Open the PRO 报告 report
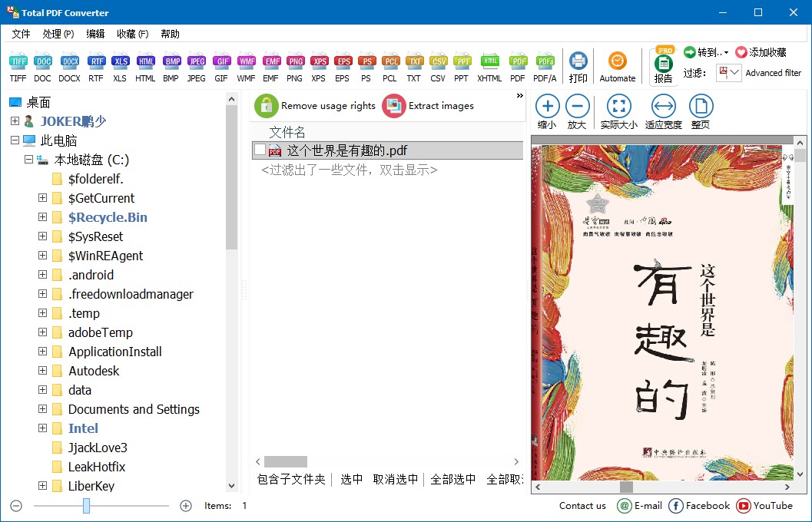Screen dimensions: 812x522 pos(664,66)
